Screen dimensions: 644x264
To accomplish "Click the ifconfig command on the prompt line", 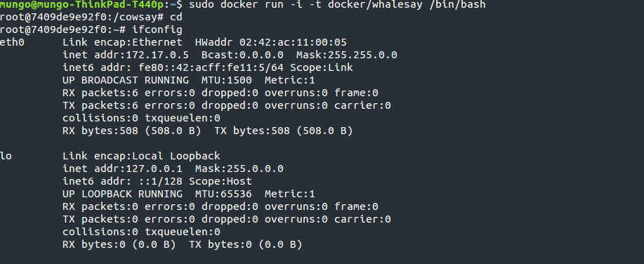I will coord(157,29).
